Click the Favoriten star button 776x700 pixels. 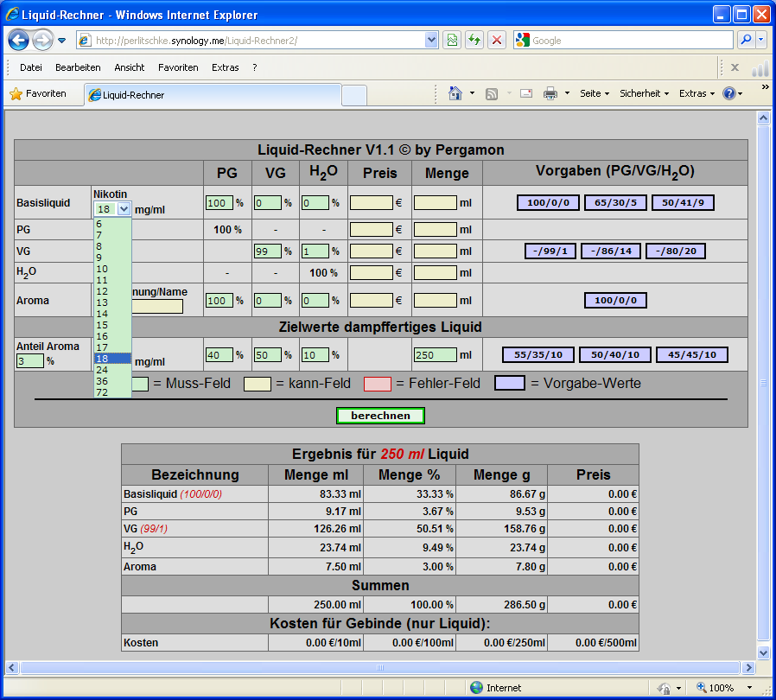point(38,93)
